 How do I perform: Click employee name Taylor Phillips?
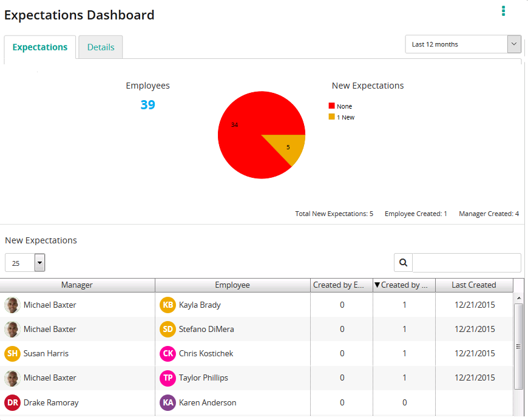203,378
